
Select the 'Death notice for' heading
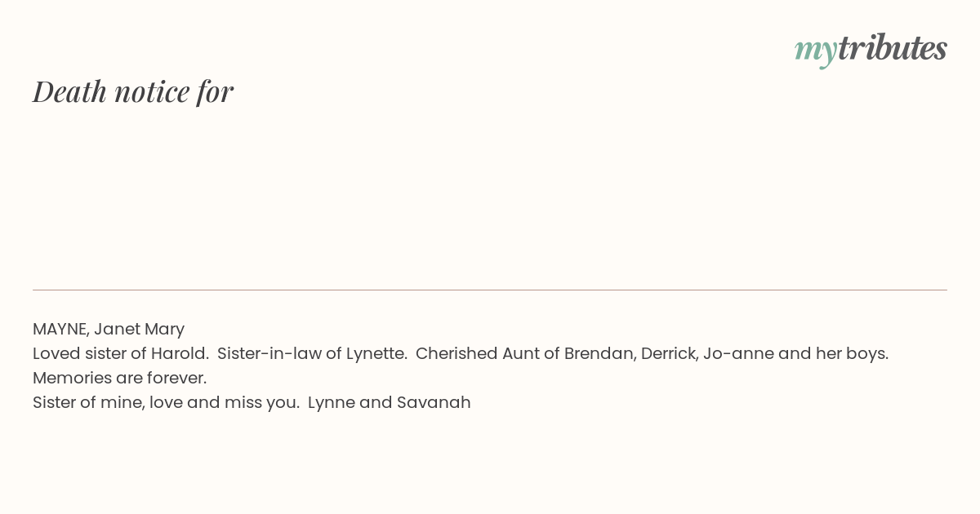133,91
